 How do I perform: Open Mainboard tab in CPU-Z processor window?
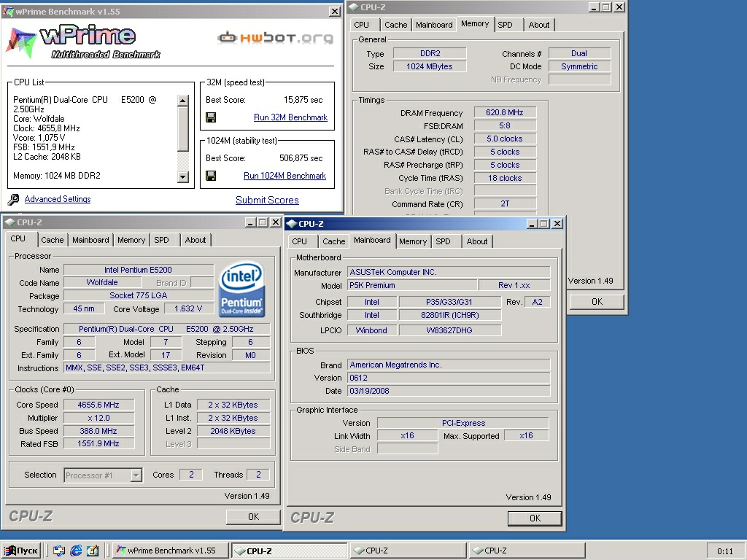pyautogui.click(x=90, y=240)
